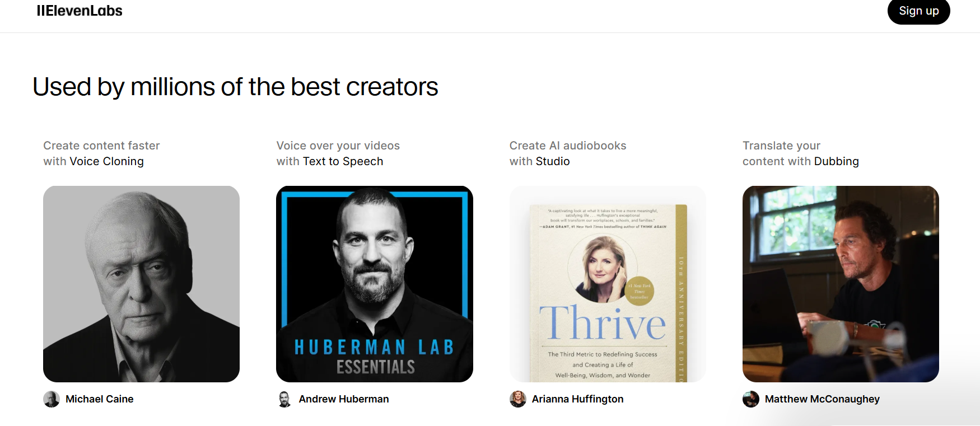Click the ElevenLabs logo
Image resolution: width=980 pixels, height=426 pixels.
pos(80,11)
